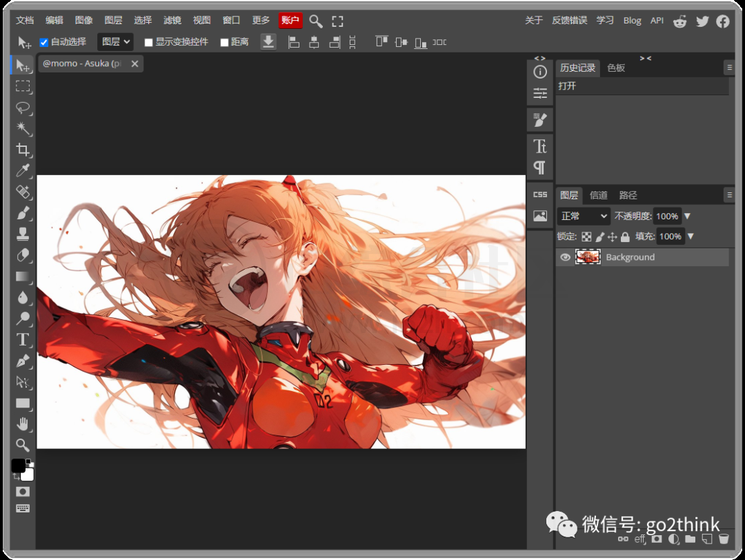Screen dimensions: 745x560
Task: Select the Rectangle Select tool
Action: (x=22, y=86)
